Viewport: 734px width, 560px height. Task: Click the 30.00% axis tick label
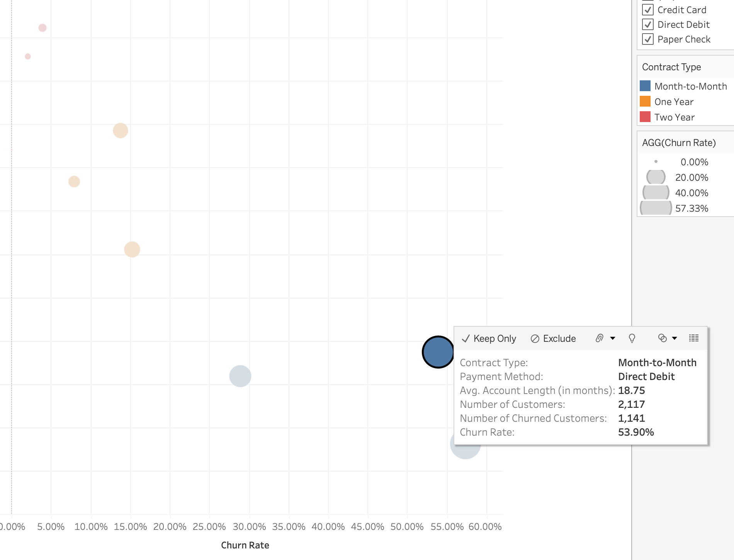(x=249, y=526)
